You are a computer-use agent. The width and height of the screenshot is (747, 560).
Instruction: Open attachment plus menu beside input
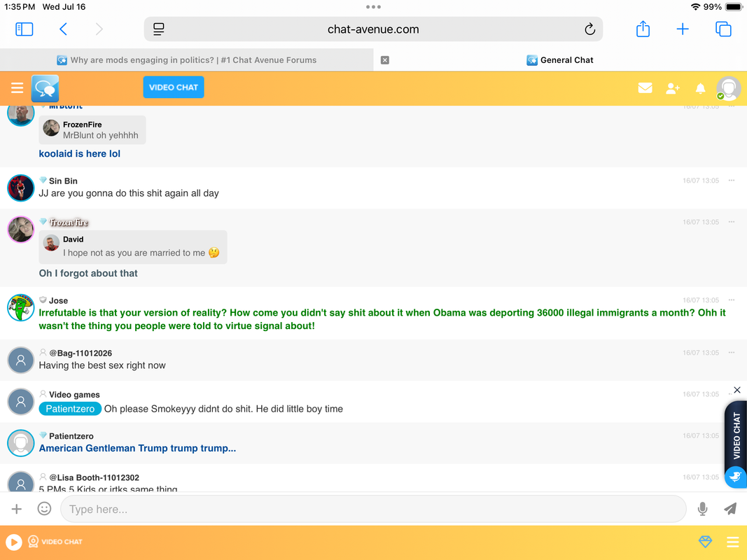coord(17,509)
